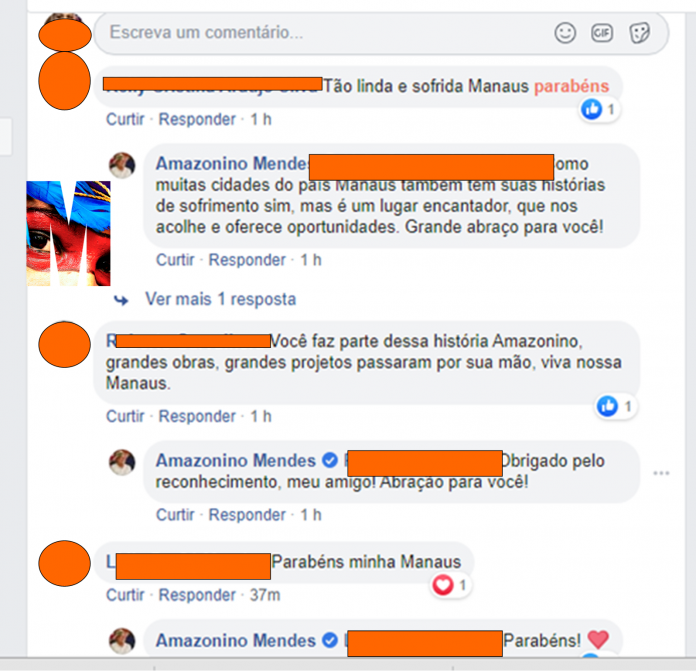Click the like reaction on 'Tão linda' comment
Image resolution: width=696 pixels, height=671 pixels.
[592, 109]
